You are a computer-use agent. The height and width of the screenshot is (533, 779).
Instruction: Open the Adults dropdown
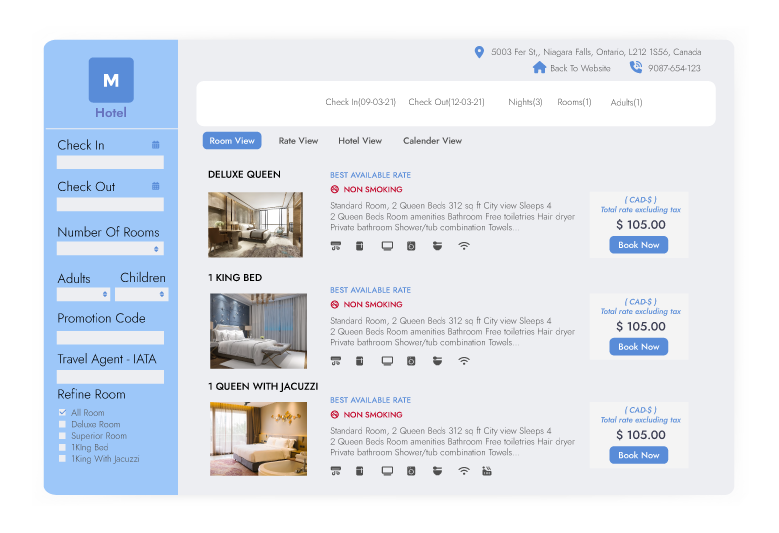pyautogui.click(x=83, y=295)
